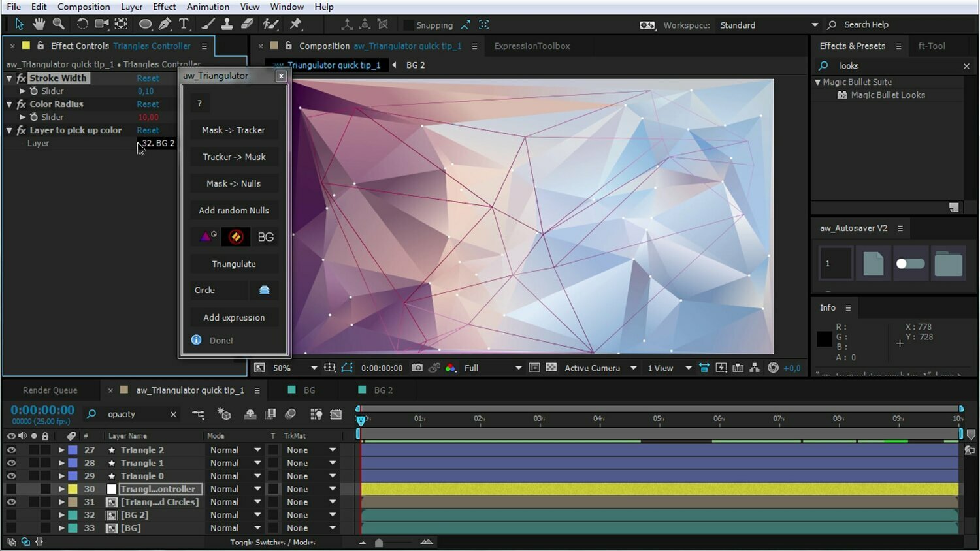Select the Brush tool
The width and height of the screenshot is (980, 551).
[208, 24]
